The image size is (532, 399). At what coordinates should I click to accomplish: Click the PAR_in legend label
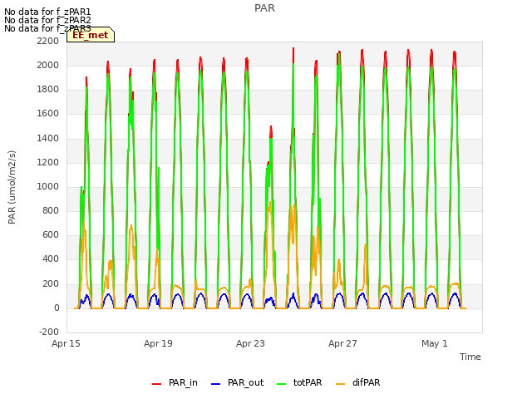click(183, 382)
